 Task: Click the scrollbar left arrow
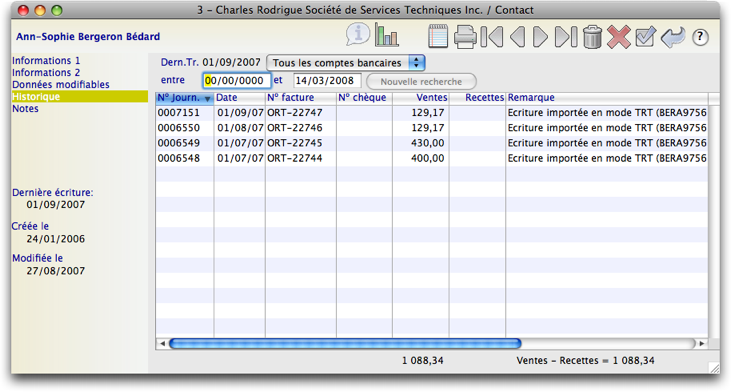162,344
